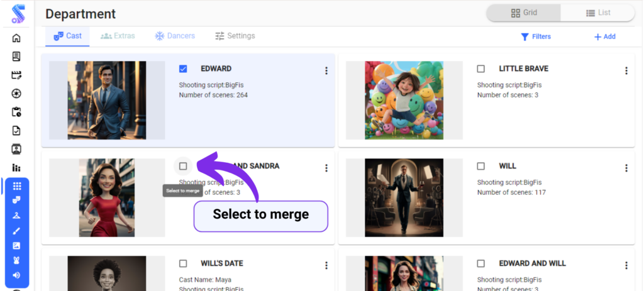The height and width of the screenshot is (291, 644).
Task: Open the Dancers tab
Action: (x=175, y=36)
